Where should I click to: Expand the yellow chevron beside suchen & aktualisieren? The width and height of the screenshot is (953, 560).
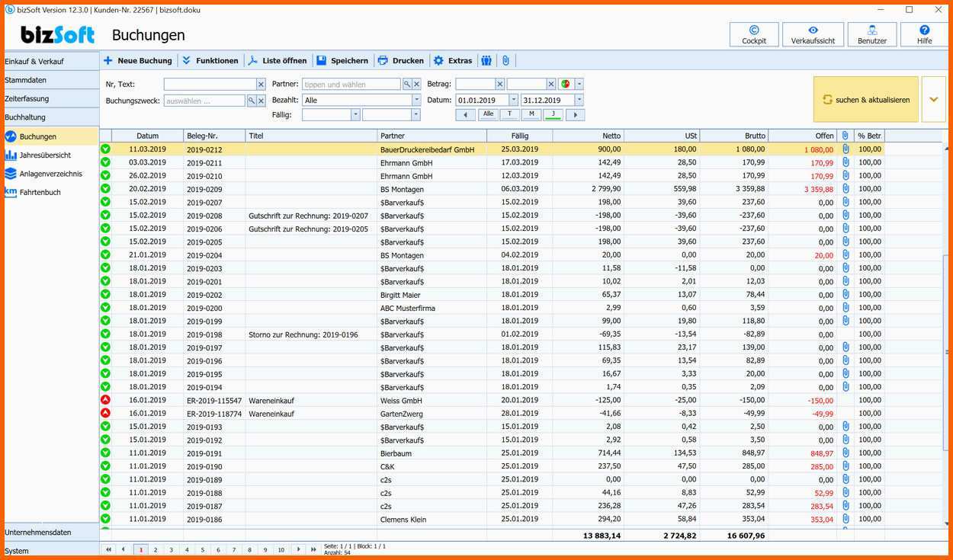(934, 99)
